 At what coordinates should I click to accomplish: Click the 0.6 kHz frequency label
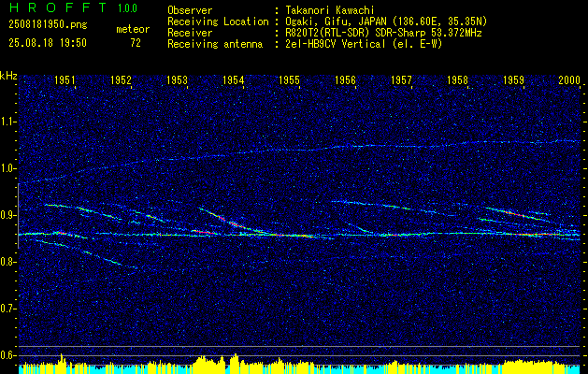[7, 355]
